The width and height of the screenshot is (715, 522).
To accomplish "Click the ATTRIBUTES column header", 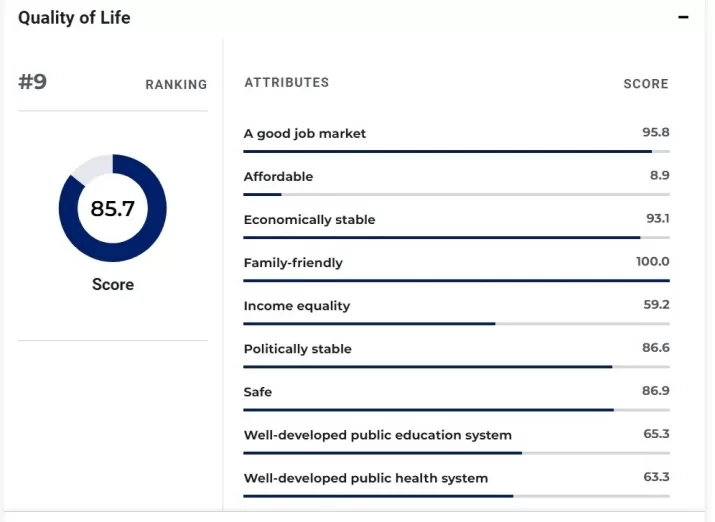I will pos(286,83).
